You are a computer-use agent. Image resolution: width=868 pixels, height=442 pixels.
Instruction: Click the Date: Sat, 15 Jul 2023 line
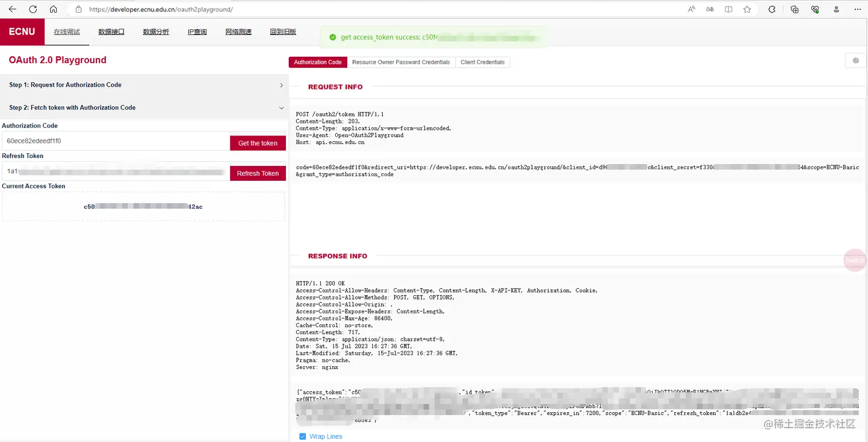click(354, 346)
